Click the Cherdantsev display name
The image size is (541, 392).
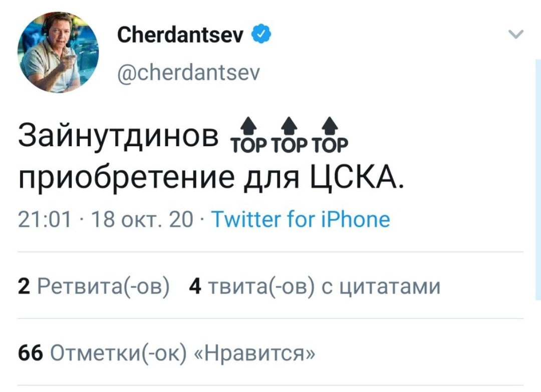coord(180,36)
